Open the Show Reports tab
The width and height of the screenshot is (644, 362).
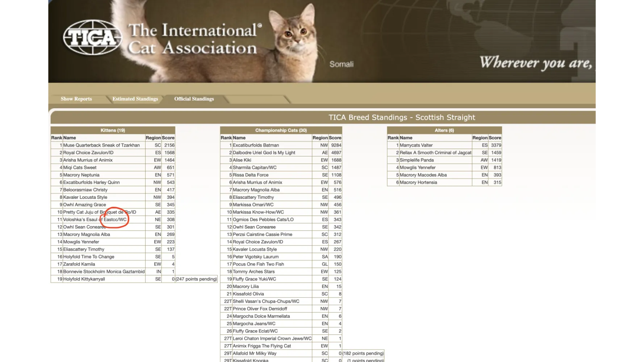[x=76, y=99]
